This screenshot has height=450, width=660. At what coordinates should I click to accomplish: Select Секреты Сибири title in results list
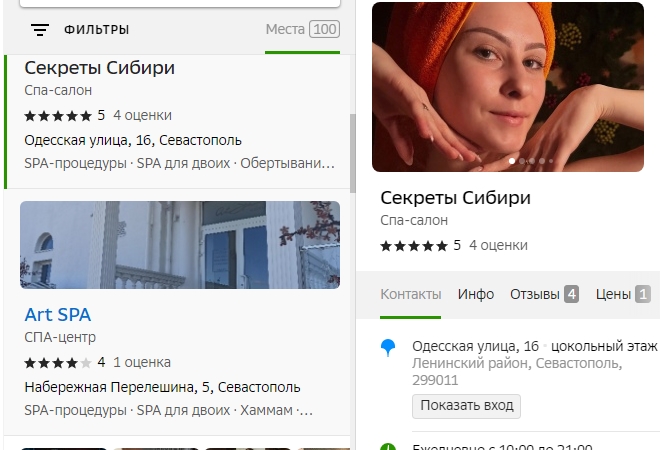point(99,69)
